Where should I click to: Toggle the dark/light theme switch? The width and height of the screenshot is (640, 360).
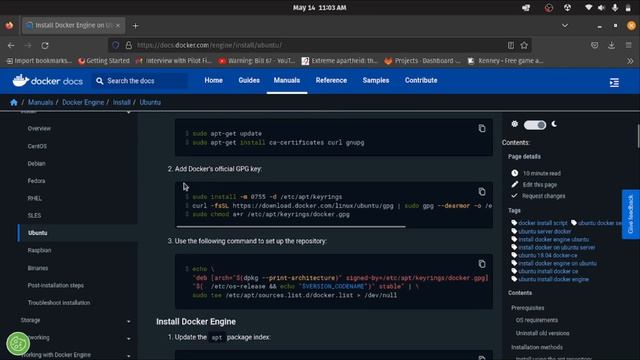[535, 125]
